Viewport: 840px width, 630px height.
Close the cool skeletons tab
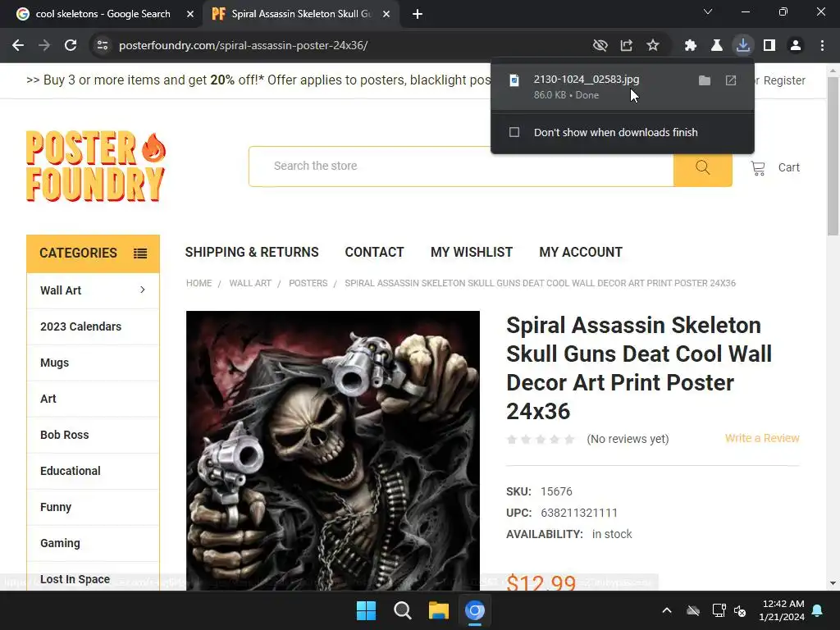(190, 14)
